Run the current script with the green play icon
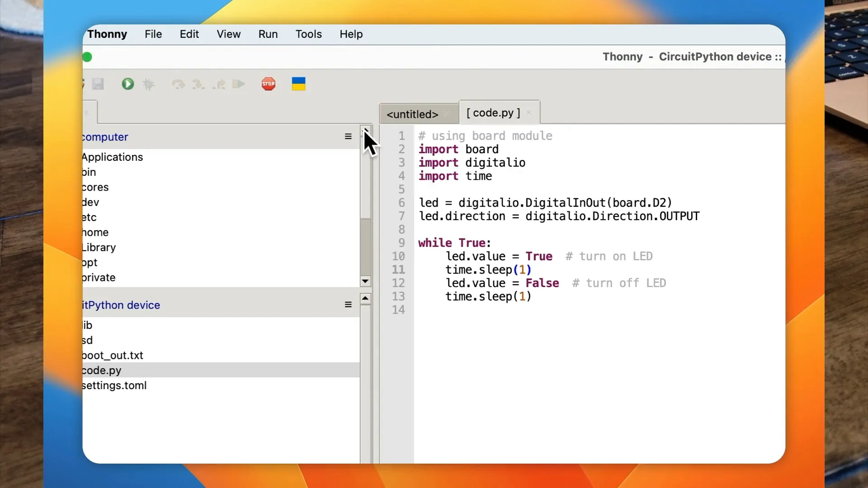The height and width of the screenshot is (488, 868). 128,84
